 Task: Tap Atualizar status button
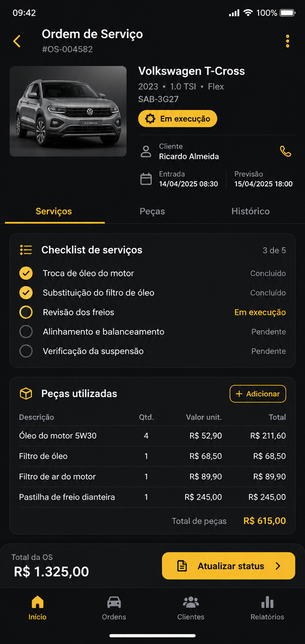(229, 566)
